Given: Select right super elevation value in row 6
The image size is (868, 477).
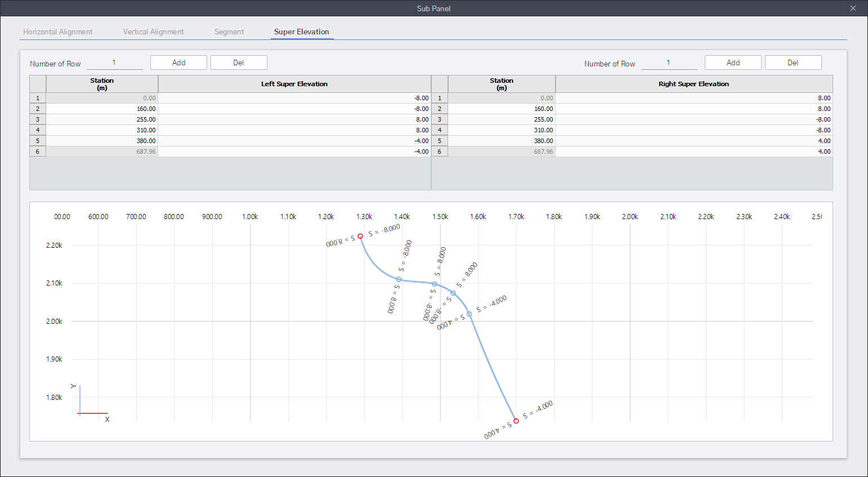Looking at the screenshot, I should (693, 151).
